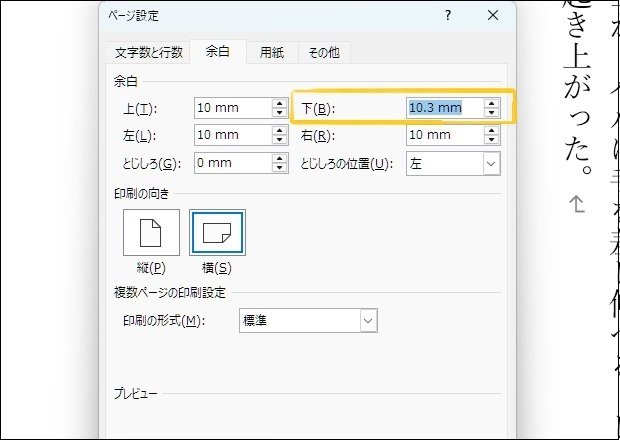620x440 pixels.
Task: Decrease the 右(R) right margin with down arrow
Action: coord(491,140)
